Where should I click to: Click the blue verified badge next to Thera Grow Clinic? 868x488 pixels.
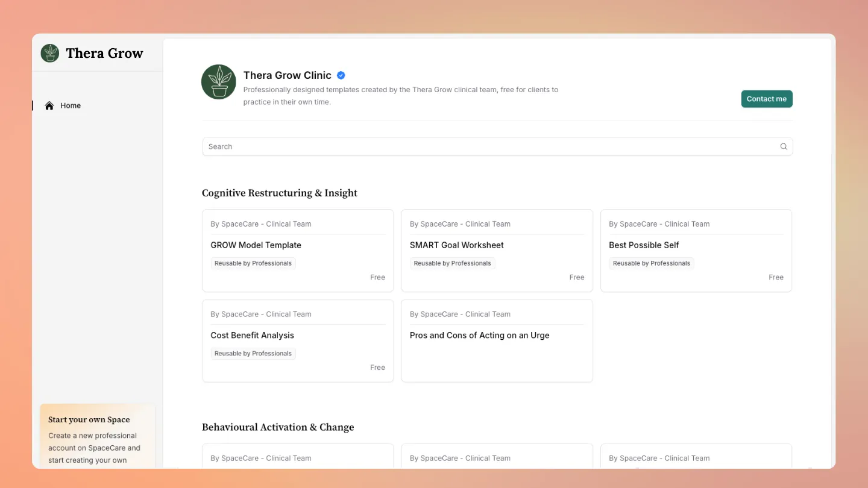click(x=341, y=75)
